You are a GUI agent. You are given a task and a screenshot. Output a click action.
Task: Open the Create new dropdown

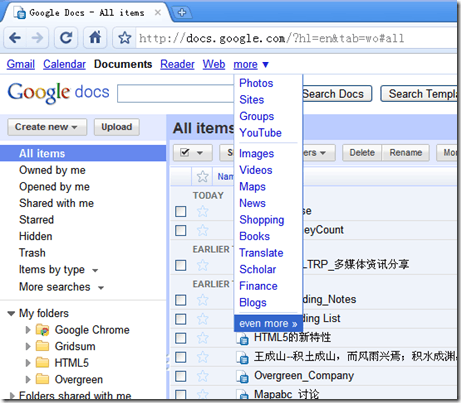[x=47, y=127]
